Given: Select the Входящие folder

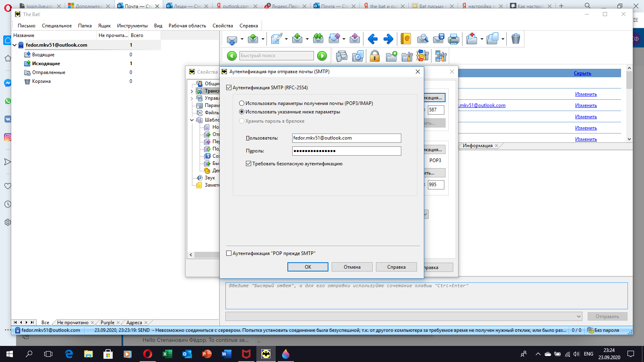Looking at the screenshot, I should pos(43,55).
